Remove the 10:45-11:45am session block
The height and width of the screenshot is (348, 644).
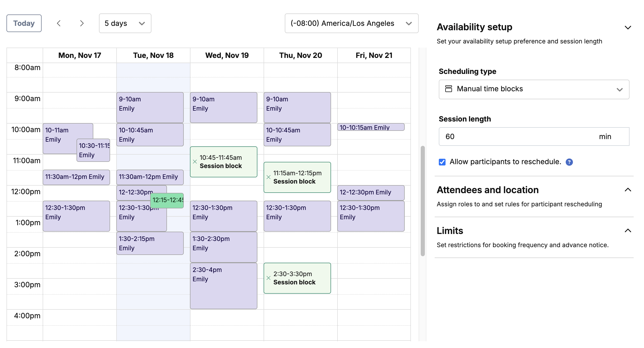[195, 162]
